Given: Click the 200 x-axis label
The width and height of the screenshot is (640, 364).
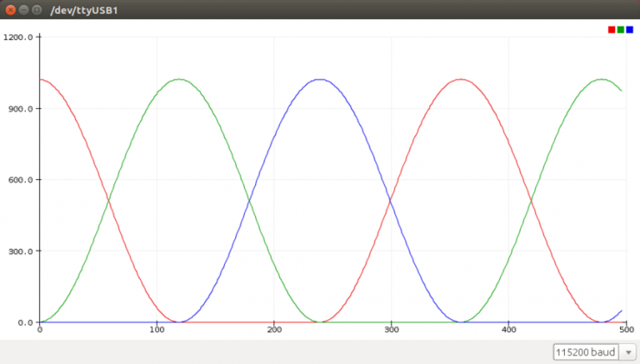Looking at the screenshot, I should [274, 329].
